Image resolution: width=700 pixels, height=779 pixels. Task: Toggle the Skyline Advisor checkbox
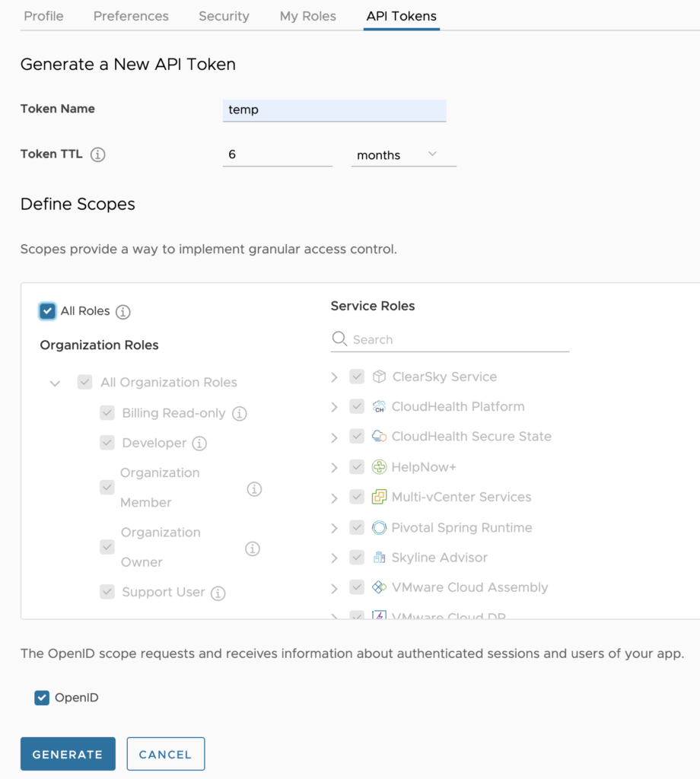(357, 558)
